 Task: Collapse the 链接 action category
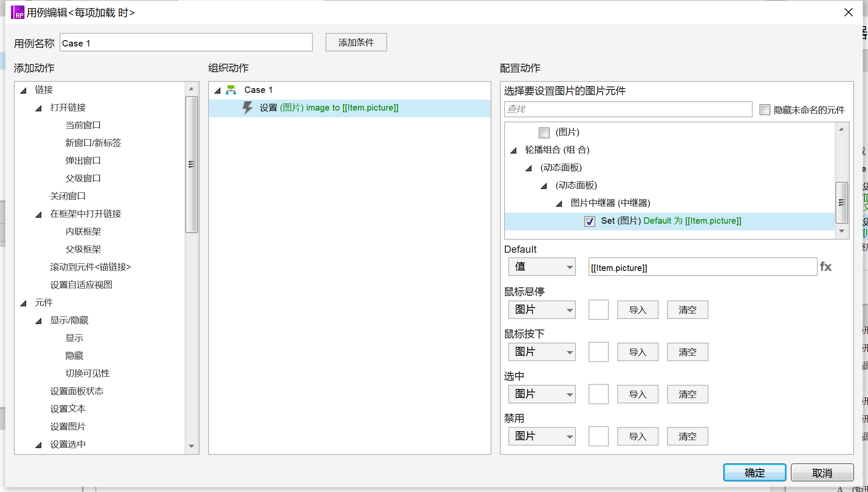pos(24,90)
